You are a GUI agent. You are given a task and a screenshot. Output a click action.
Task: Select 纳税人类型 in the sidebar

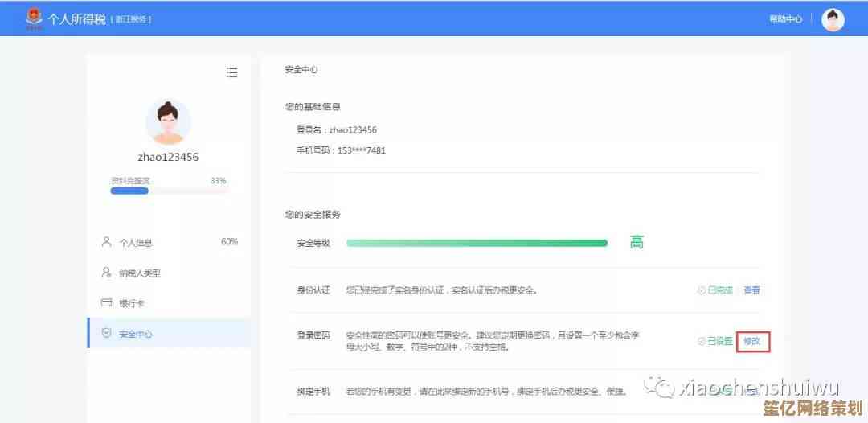point(140,273)
